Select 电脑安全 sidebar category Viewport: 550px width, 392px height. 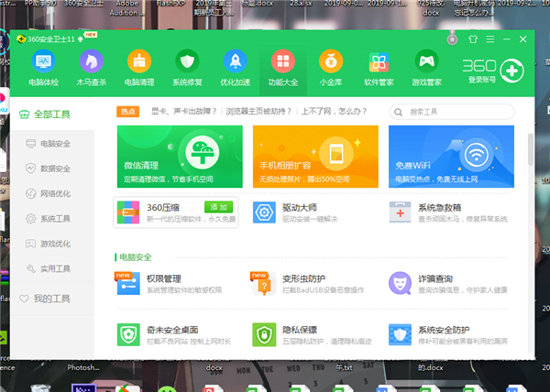coord(48,144)
